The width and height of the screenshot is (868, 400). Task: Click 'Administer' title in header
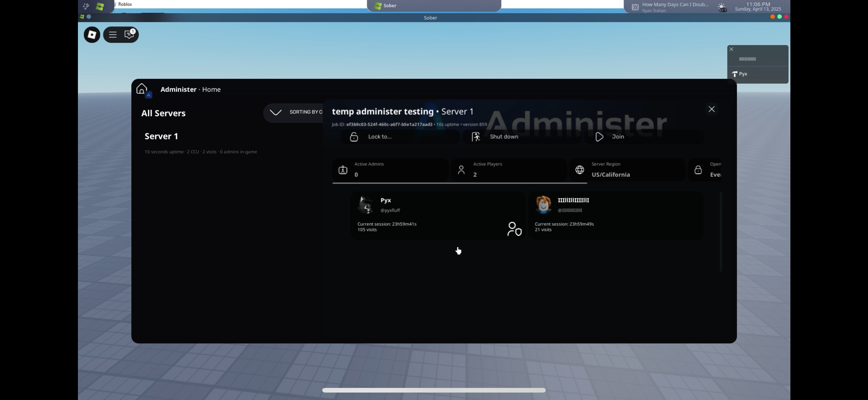178,90
